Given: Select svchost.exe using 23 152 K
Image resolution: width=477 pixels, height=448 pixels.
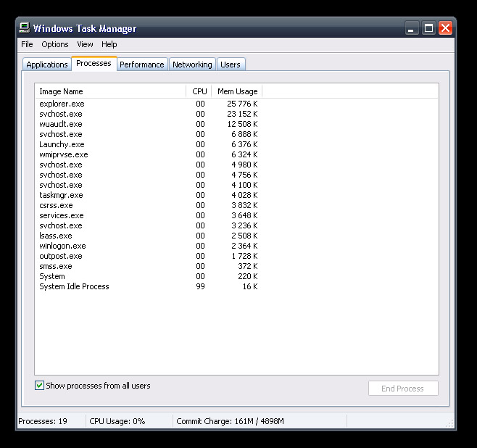Looking at the screenshot, I should coord(149,114).
